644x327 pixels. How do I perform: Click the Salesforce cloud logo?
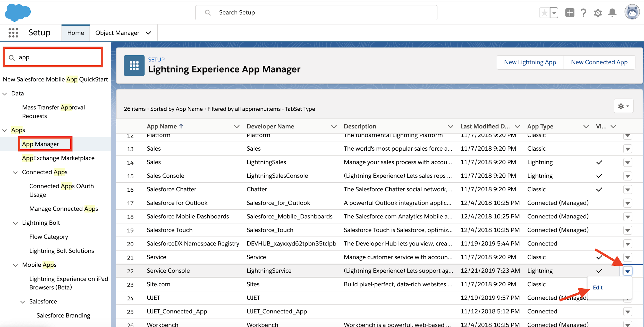coord(18,12)
